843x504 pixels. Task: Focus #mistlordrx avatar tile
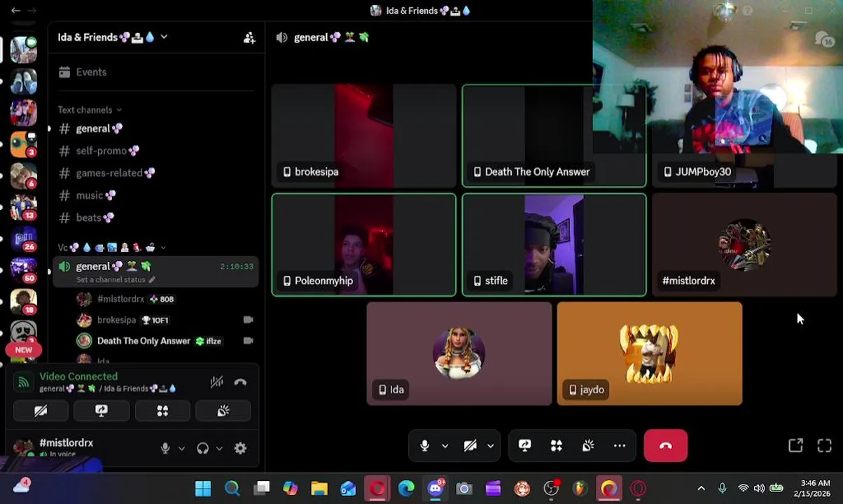click(x=744, y=245)
